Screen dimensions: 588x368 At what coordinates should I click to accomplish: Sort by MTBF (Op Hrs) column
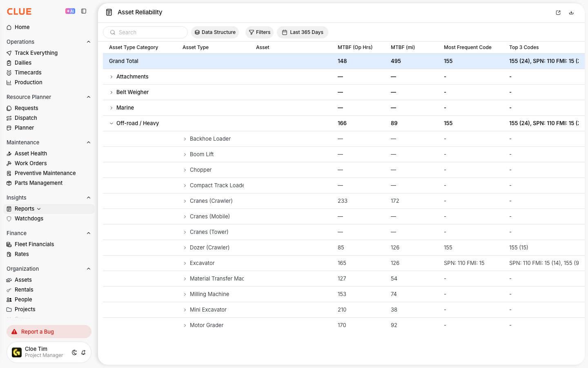(355, 47)
